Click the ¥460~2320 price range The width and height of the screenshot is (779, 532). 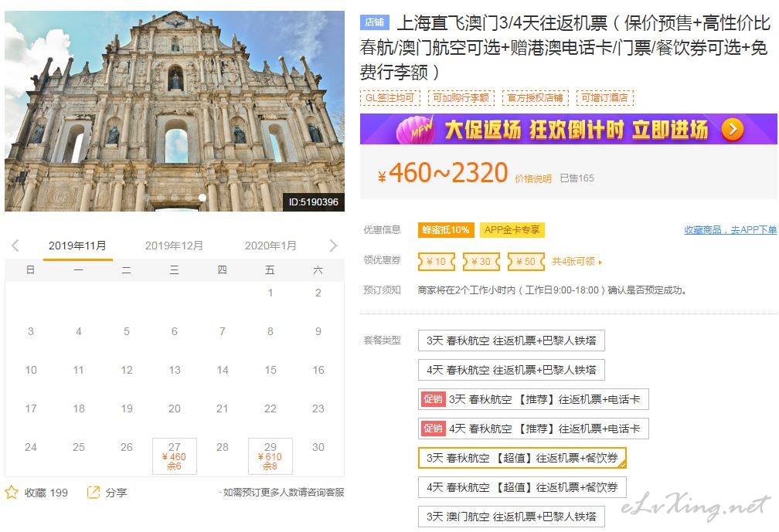[x=443, y=173]
